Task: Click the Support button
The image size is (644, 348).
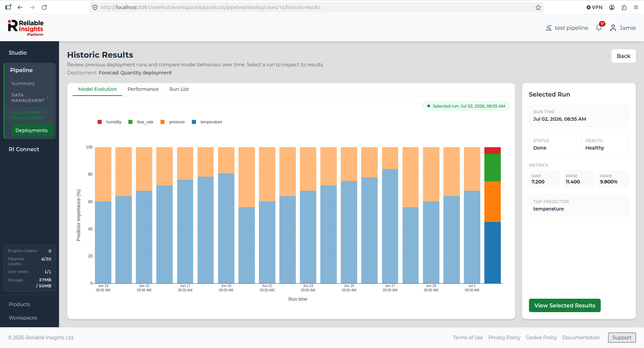Action: coord(622,338)
